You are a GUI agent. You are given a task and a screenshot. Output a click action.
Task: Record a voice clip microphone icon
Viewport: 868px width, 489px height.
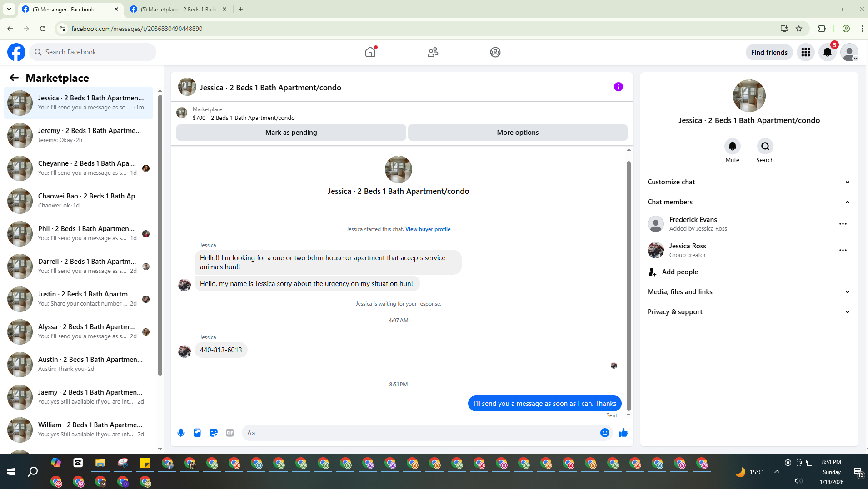click(x=181, y=433)
